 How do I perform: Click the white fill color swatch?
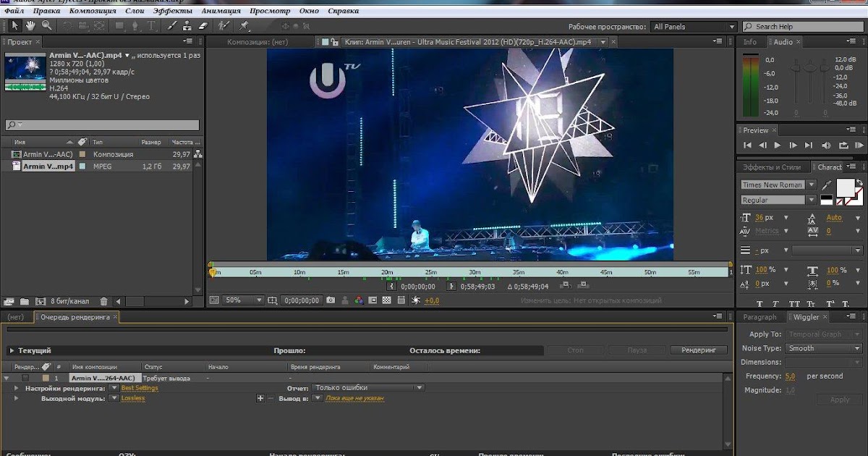[845, 187]
